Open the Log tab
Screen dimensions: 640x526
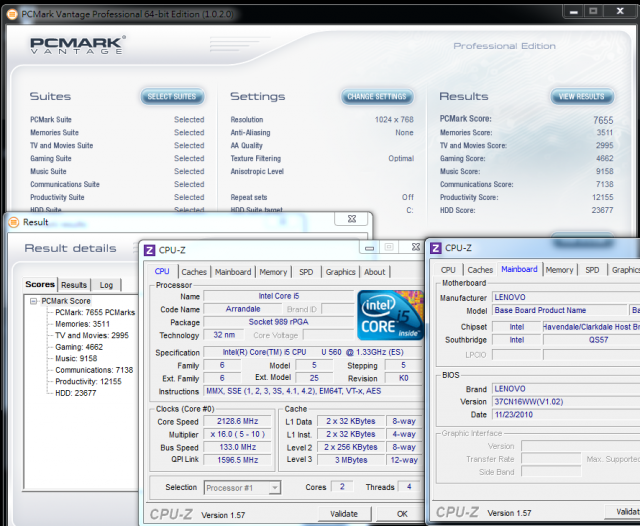pyautogui.click(x=106, y=285)
